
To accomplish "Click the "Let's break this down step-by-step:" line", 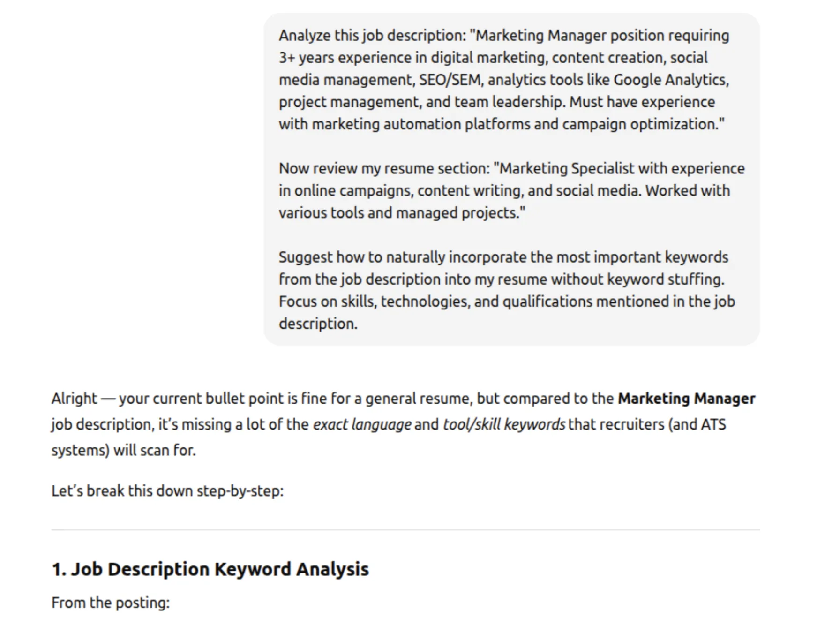I will (167, 491).
